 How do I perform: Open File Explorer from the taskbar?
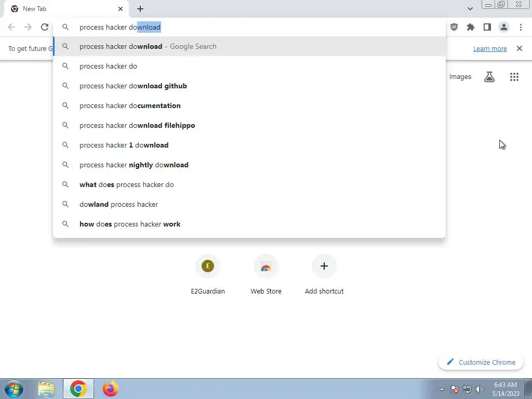click(46, 389)
